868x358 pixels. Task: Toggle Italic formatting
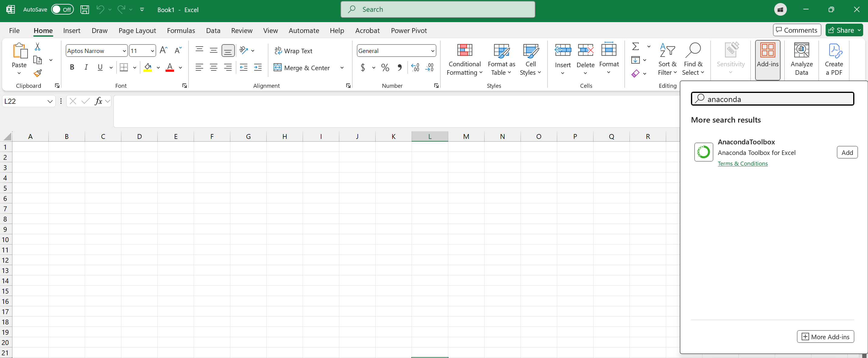86,67
